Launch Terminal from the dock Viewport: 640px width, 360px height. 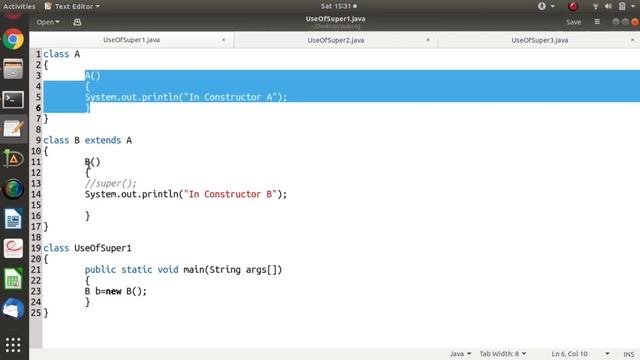coord(13,99)
